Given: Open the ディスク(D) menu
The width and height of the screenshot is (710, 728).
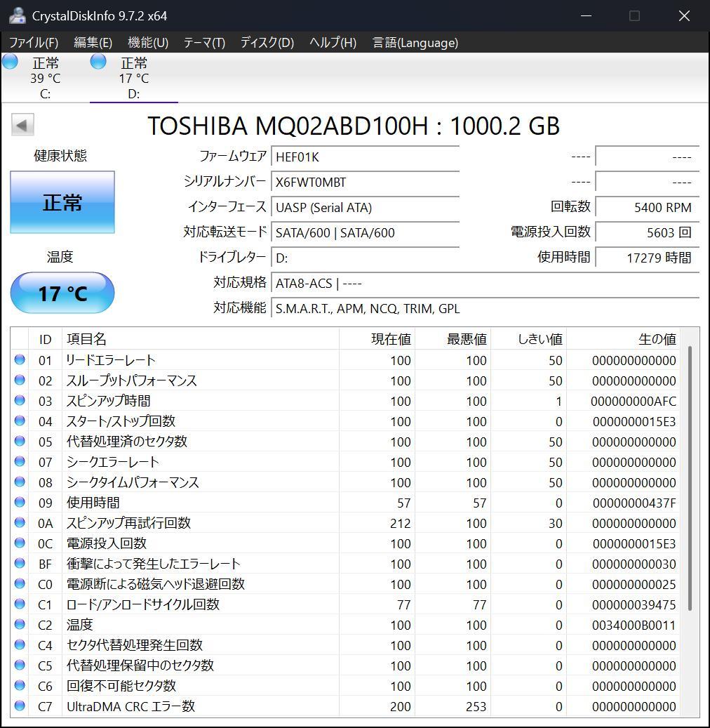Looking at the screenshot, I should tap(267, 43).
